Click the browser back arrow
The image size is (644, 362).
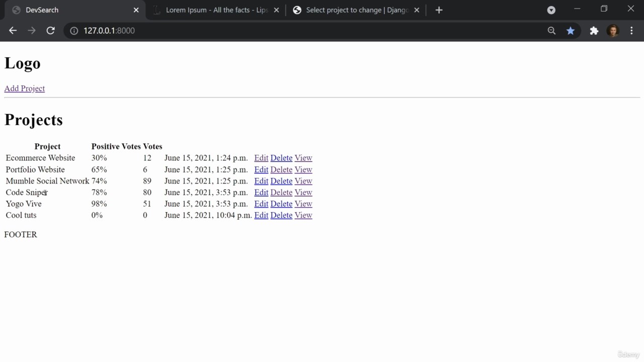click(x=13, y=31)
